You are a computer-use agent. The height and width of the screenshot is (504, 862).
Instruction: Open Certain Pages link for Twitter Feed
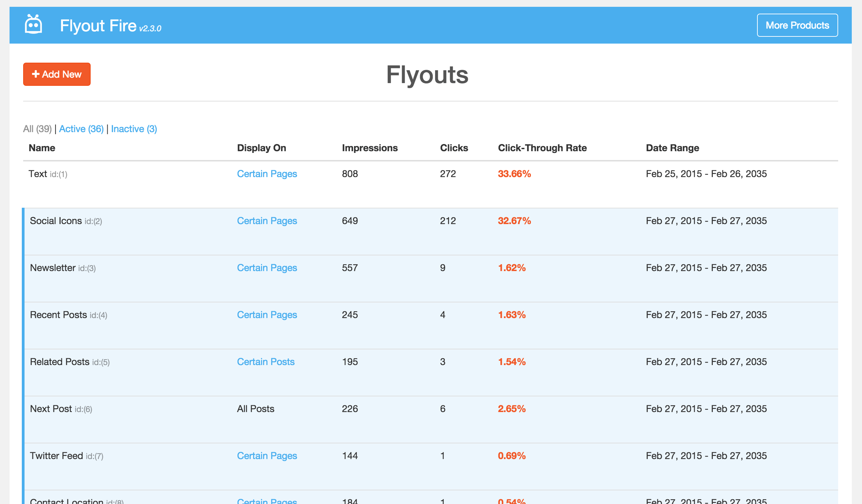pyautogui.click(x=267, y=456)
